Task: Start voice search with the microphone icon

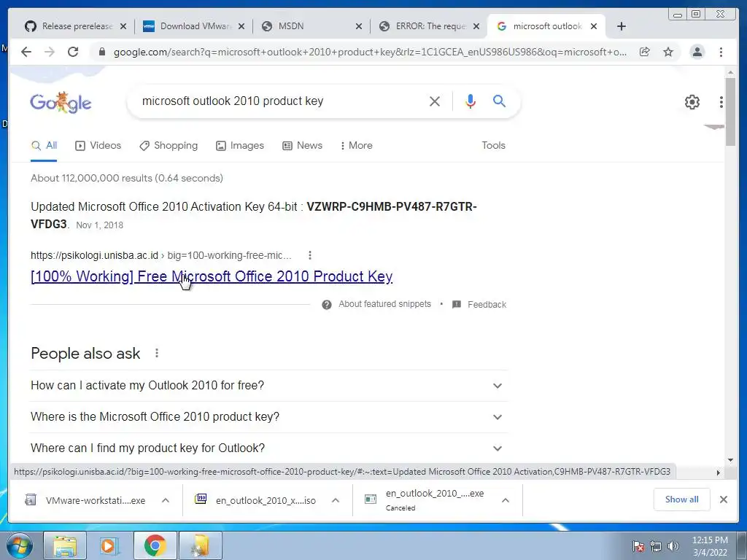Action: point(471,101)
